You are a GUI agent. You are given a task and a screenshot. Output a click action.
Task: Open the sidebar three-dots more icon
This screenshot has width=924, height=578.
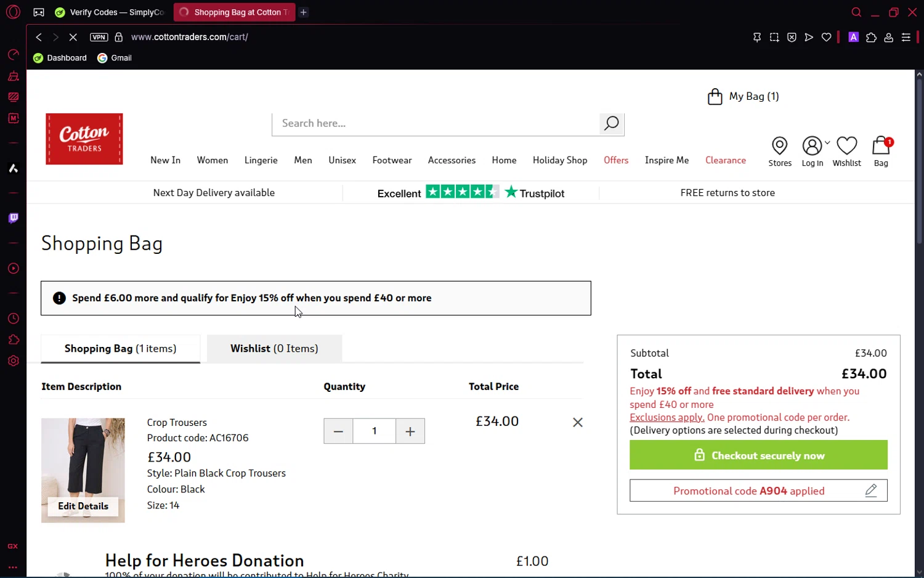click(13, 567)
